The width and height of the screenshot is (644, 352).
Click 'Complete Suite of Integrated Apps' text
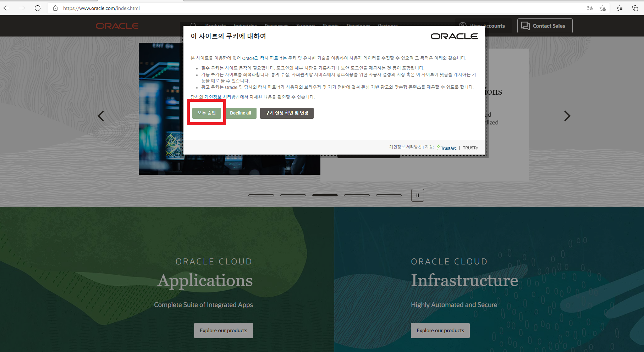[x=203, y=305]
